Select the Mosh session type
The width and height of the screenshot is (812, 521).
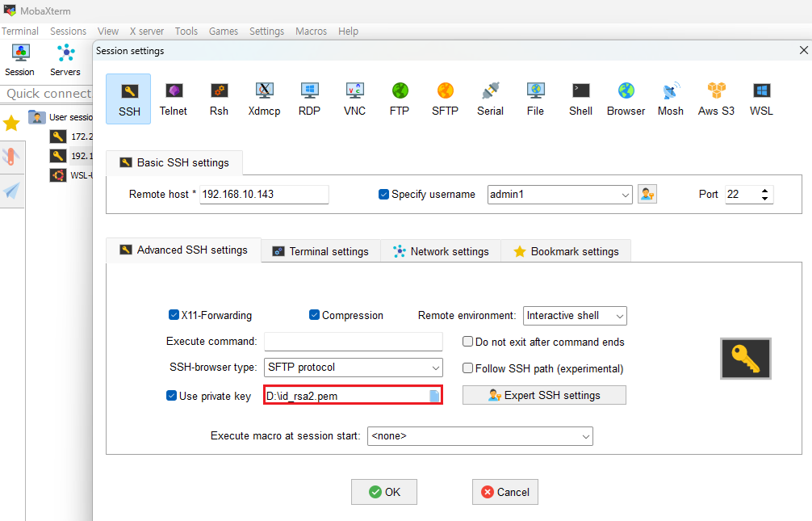point(671,99)
